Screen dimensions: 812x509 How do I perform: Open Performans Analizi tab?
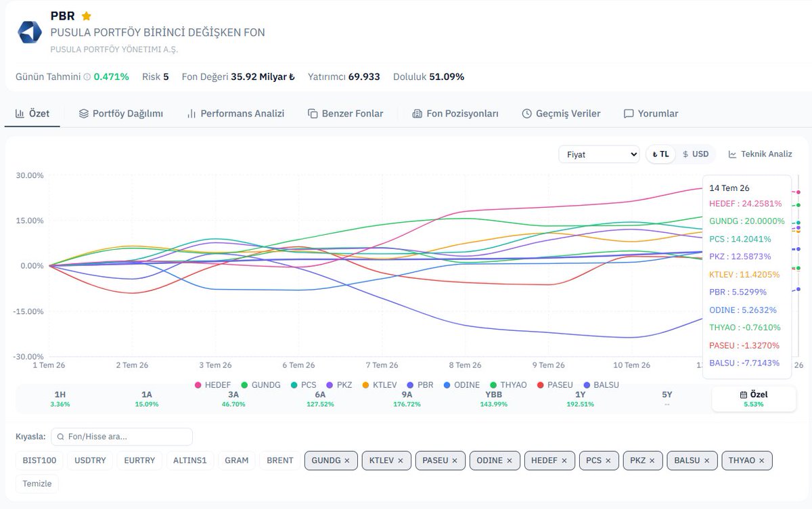[x=235, y=114]
